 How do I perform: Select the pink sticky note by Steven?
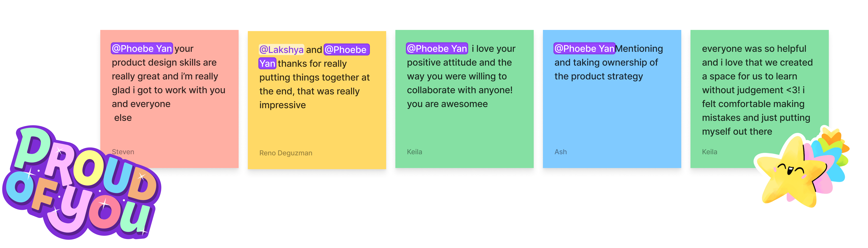click(x=169, y=99)
